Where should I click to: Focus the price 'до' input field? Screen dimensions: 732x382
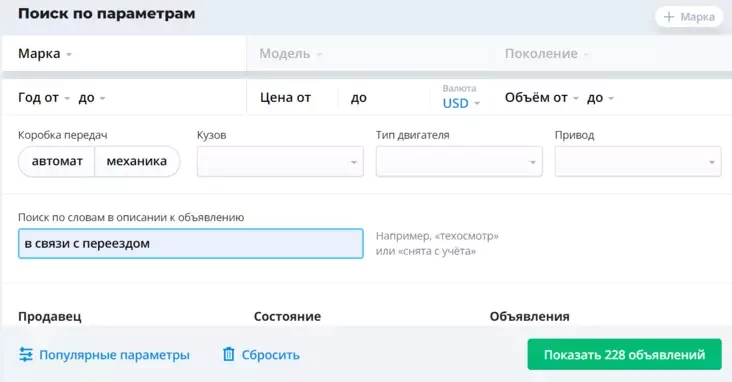point(384,98)
